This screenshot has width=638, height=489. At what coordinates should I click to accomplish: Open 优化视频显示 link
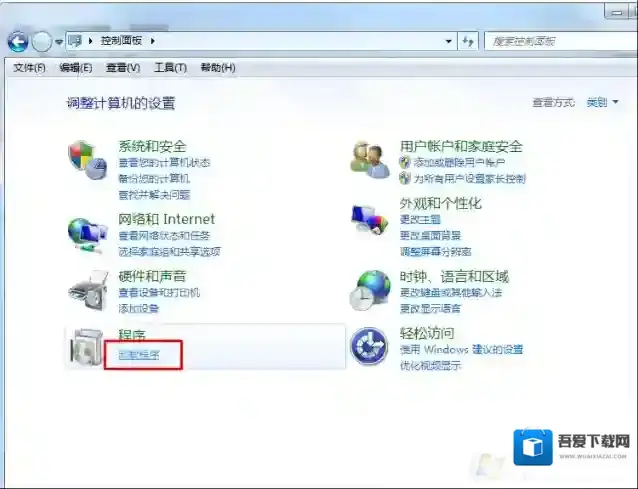coord(430,365)
